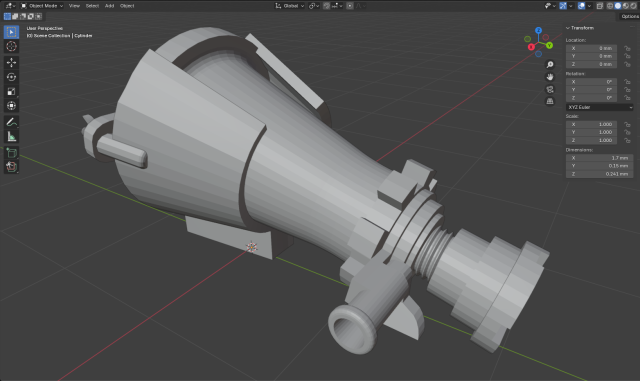640x381 pixels.
Task: Open the Object Mode dropdown
Action: 42,6
